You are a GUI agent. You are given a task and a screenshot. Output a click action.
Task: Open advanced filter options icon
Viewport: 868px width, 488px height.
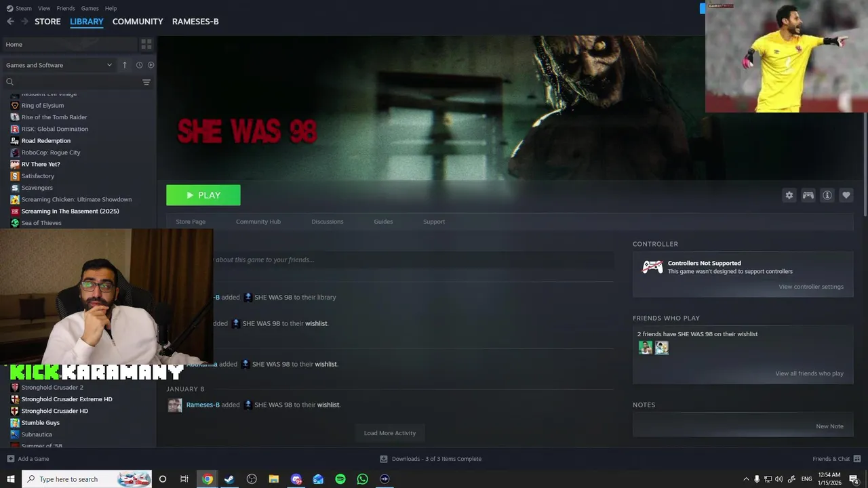[x=146, y=82]
